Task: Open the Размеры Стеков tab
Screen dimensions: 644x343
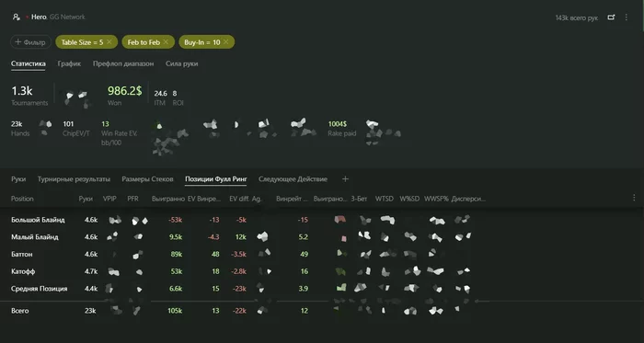Action: (147, 179)
